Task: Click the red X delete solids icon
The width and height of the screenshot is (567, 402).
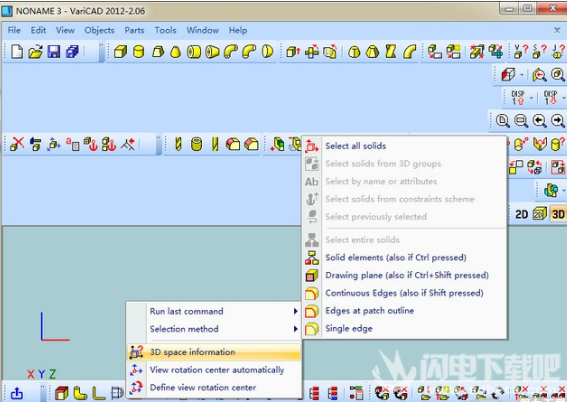Action: [x=17, y=144]
